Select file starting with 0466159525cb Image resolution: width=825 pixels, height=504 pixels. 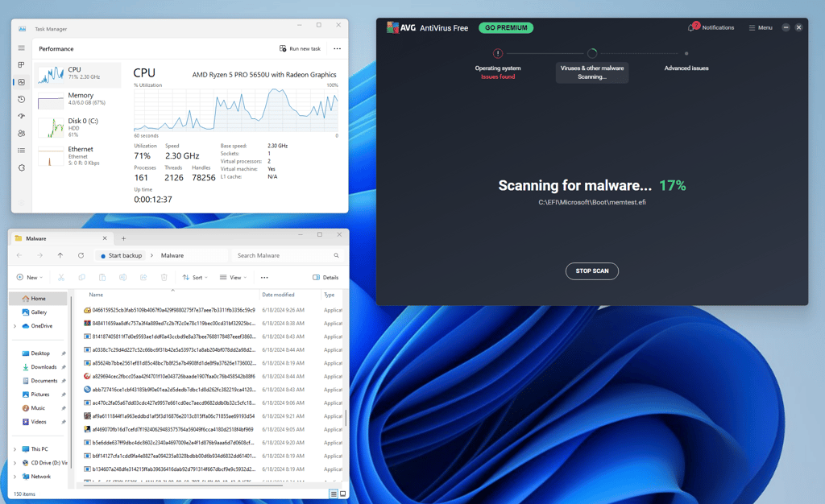pos(213,310)
